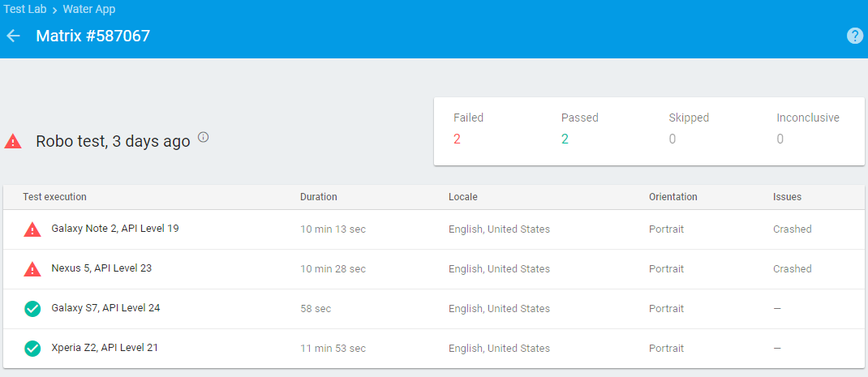The width and height of the screenshot is (868, 377).
Task: Click the Failed count of 2
Action: click(x=457, y=139)
